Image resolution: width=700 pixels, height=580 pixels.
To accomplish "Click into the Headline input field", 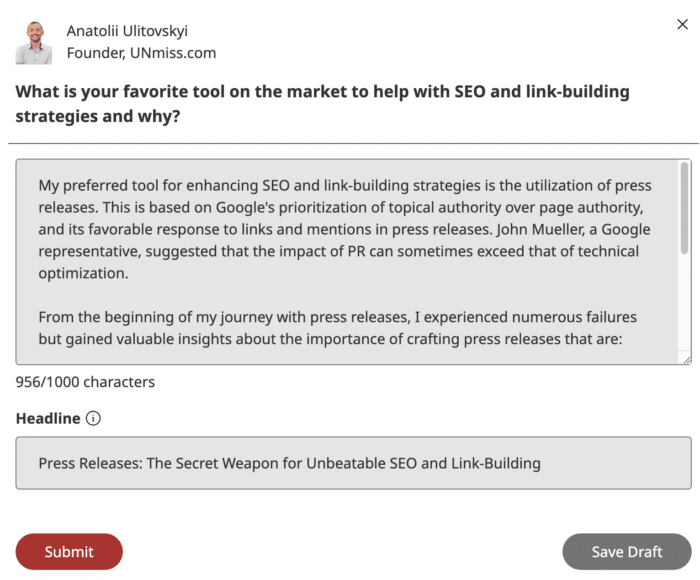I will tap(354, 463).
